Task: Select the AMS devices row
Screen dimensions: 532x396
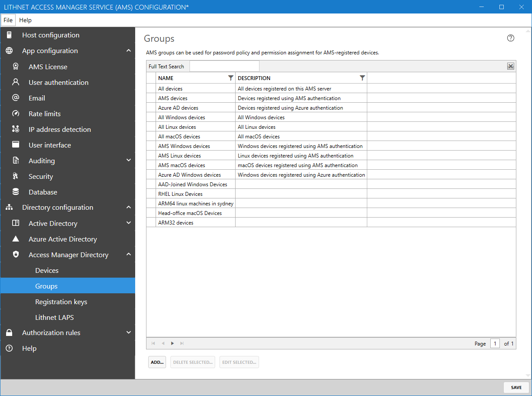Action: pos(331,98)
